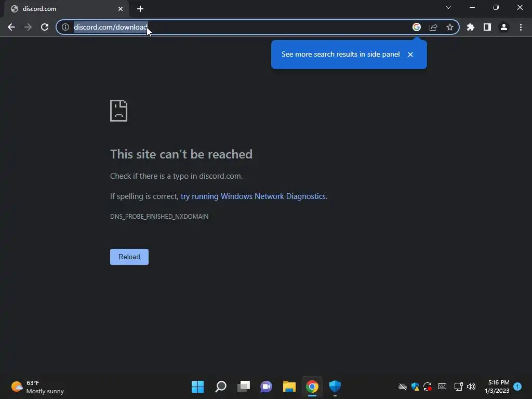
Task: Open the blue shield app in taskbar
Action: pyautogui.click(x=335, y=387)
